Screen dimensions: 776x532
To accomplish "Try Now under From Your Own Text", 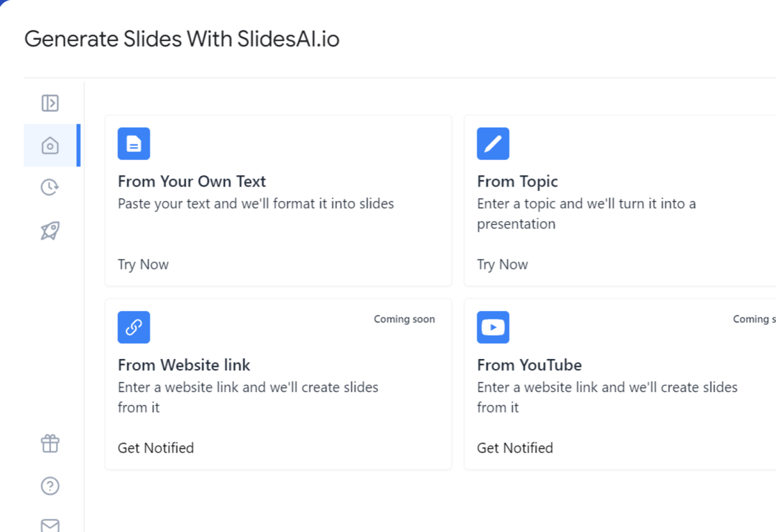I will coord(143,264).
